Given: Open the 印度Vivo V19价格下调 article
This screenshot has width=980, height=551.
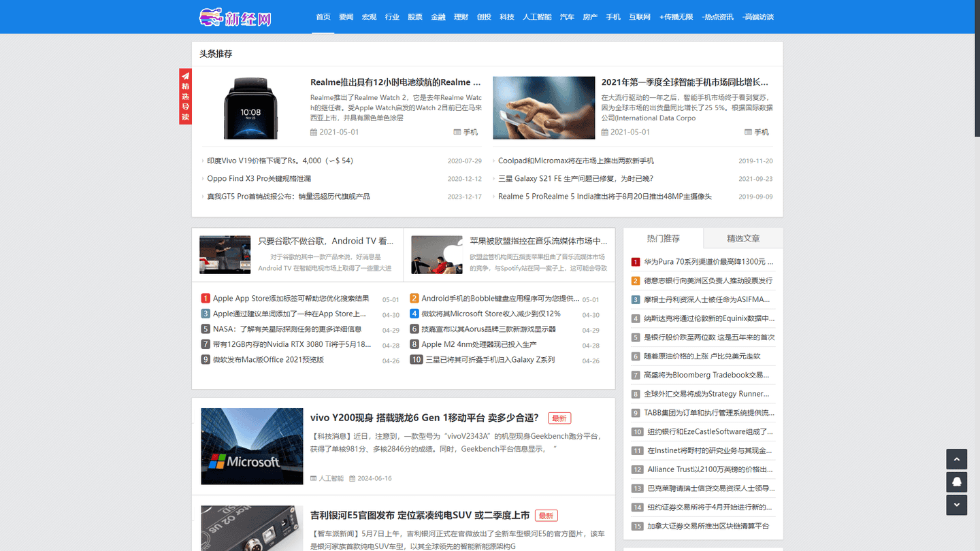Looking at the screenshot, I should point(280,161).
